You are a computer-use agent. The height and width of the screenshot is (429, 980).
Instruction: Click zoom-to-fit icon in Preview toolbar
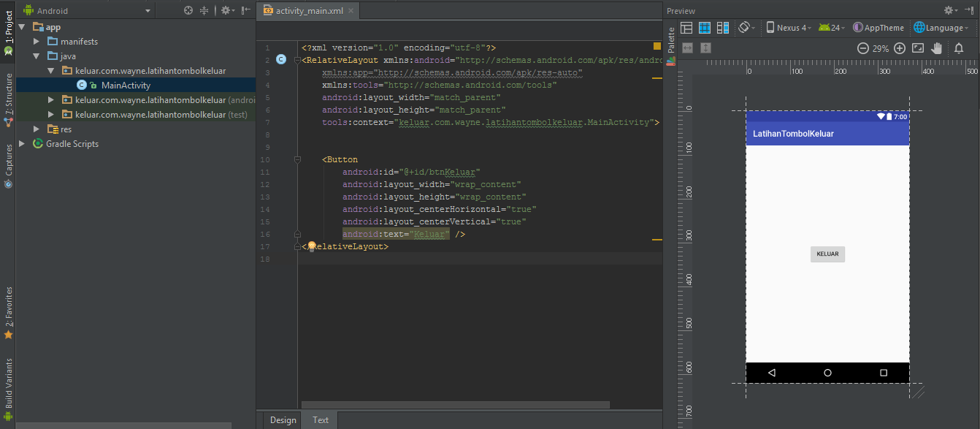pyautogui.click(x=918, y=48)
